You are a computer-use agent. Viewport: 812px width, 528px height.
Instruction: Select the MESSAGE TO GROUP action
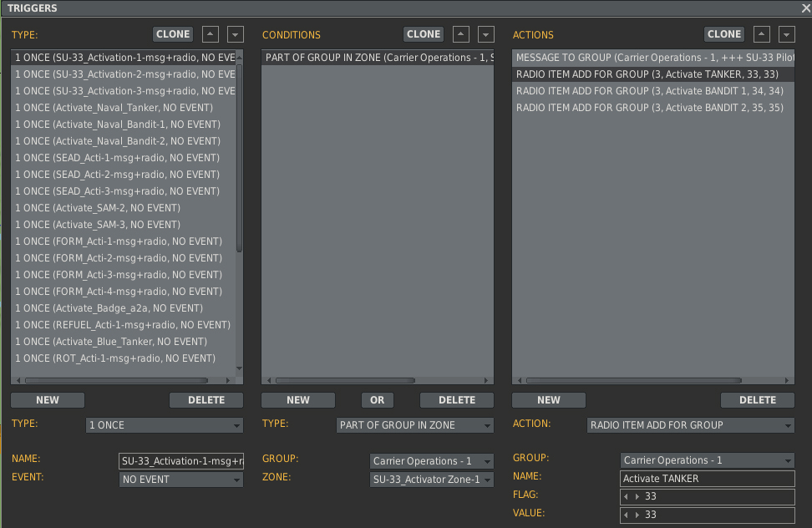click(x=653, y=58)
